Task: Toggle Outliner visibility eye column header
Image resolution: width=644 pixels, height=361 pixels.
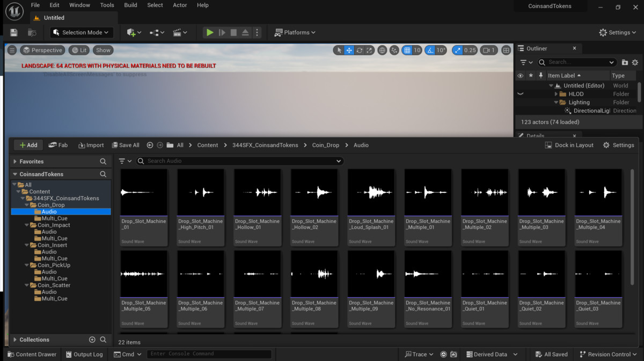Action: click(520, 76)
